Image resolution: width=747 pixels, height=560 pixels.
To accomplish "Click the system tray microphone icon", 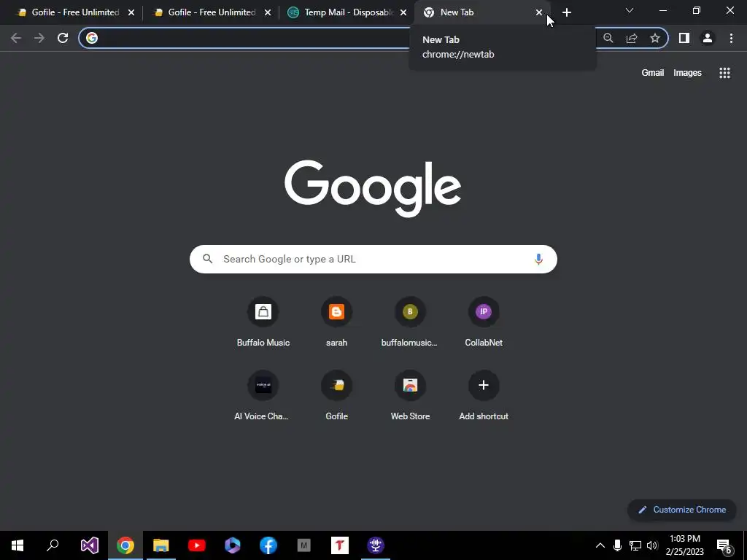I will (617, 545).
